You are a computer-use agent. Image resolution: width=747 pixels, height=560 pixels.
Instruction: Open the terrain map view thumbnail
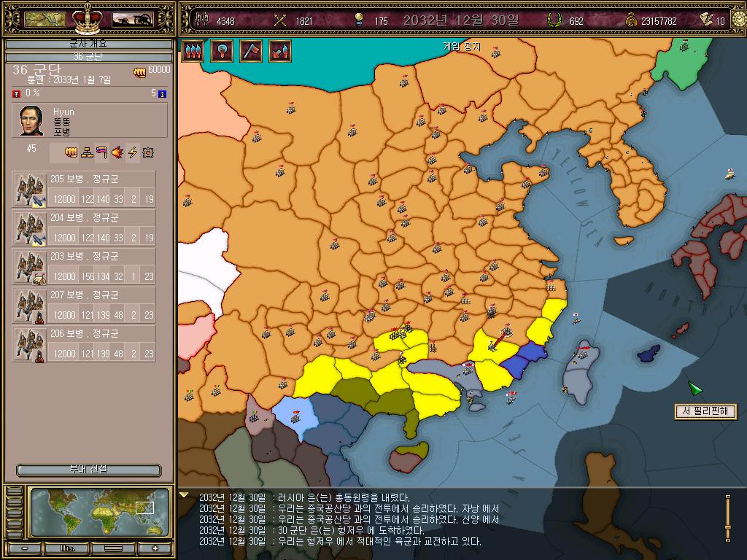pos(44,19)
